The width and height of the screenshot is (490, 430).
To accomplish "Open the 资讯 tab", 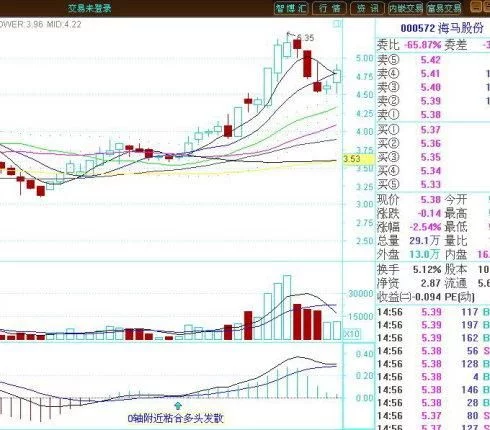I will (x=367, y=8).
